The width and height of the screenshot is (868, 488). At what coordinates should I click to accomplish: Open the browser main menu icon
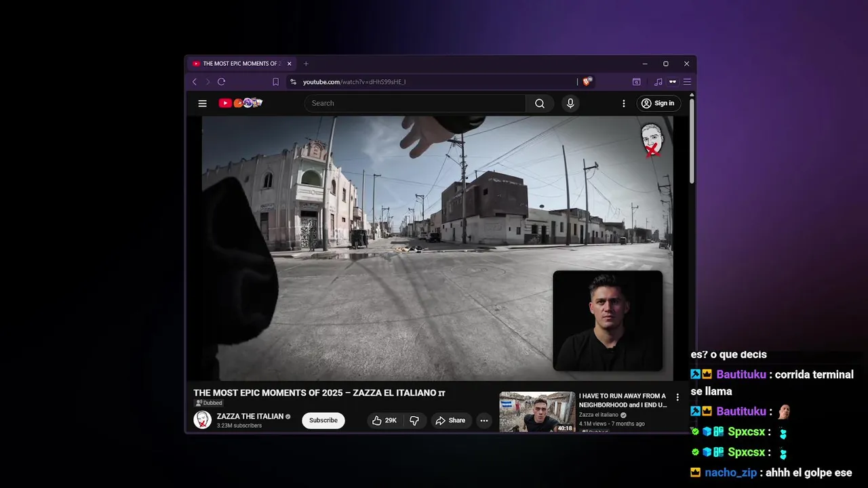pos(687,82)
